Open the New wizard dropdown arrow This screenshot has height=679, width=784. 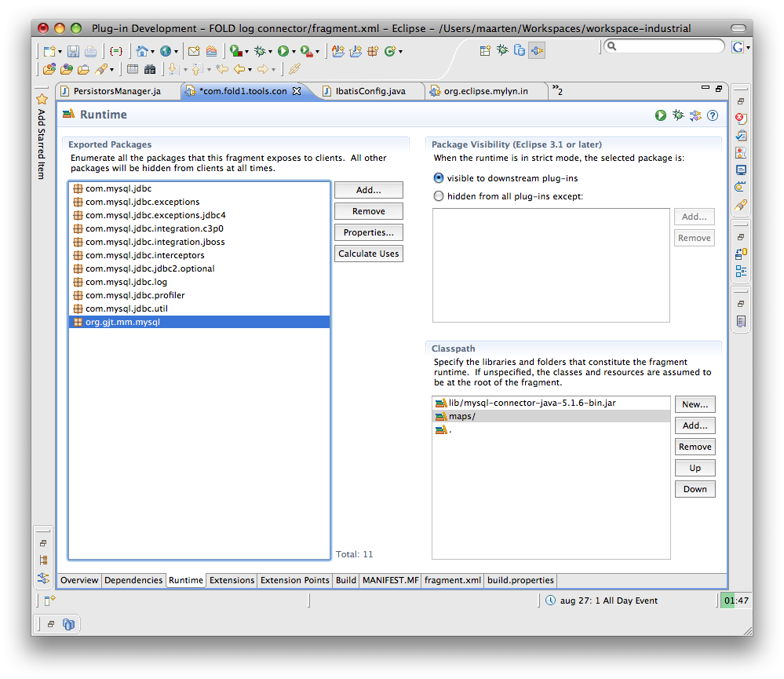[x=60, y=52]
